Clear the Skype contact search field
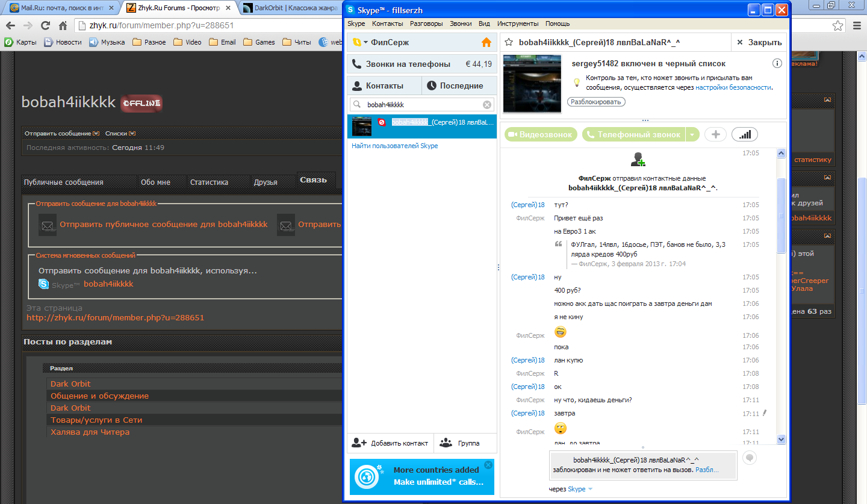Viewport: 867px width, 504px height. (487, 104)
